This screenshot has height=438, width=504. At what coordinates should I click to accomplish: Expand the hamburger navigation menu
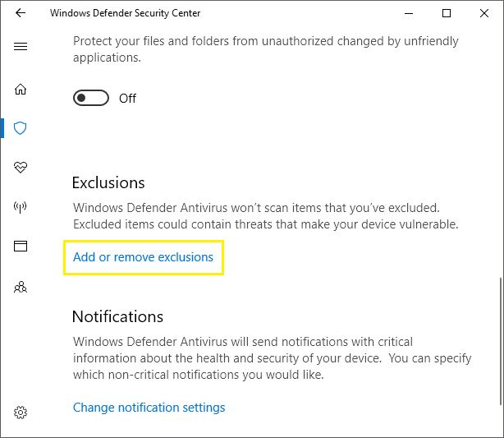click(x=21, y=47)
